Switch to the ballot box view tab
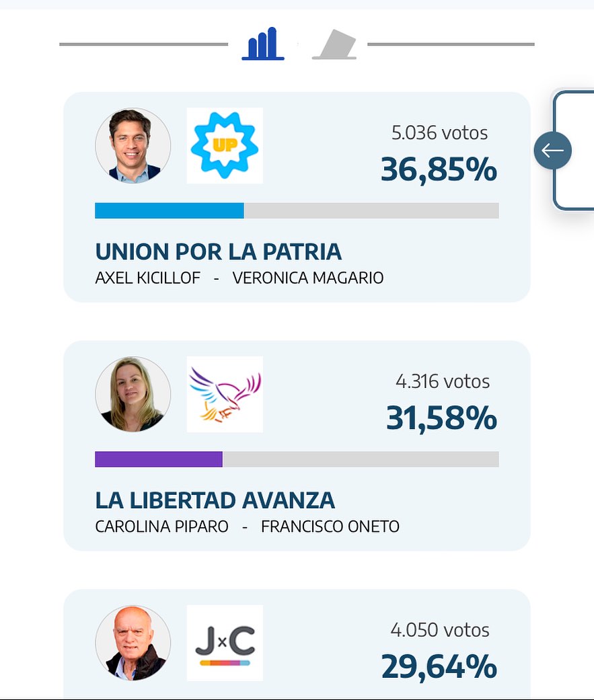 [x=334, y=45]
